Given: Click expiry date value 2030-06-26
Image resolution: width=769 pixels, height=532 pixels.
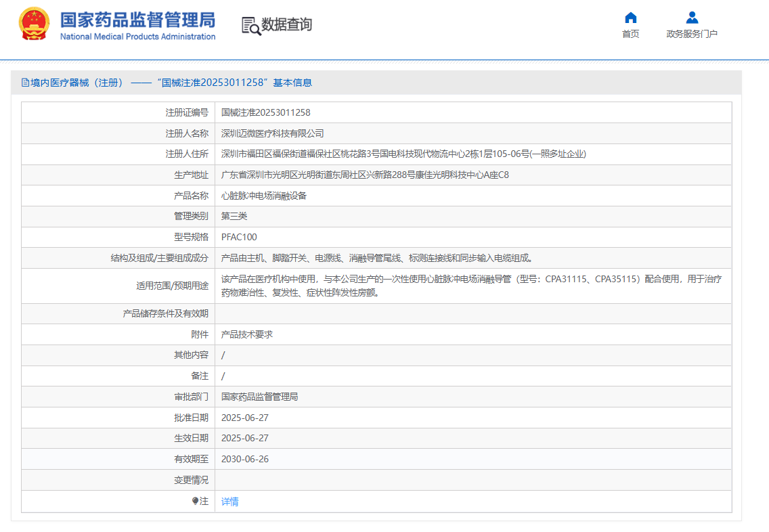Looking at the screenshot, I should [245, 459].
